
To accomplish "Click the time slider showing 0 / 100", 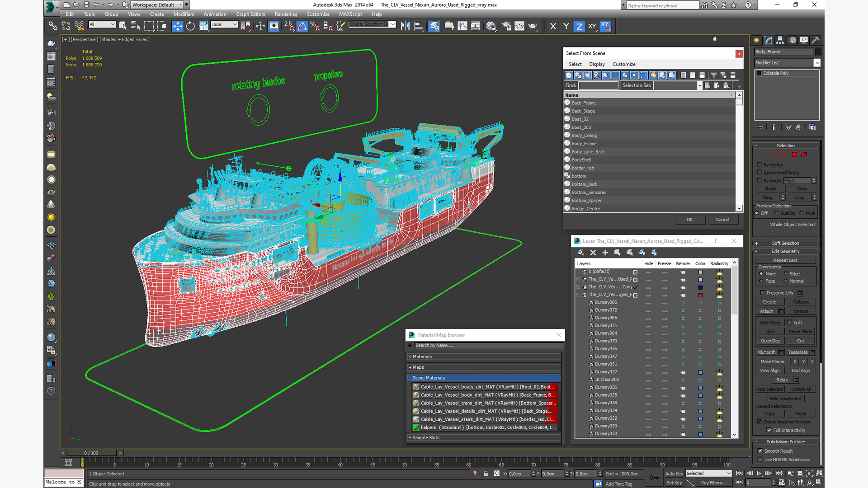I will click(91, 453).
